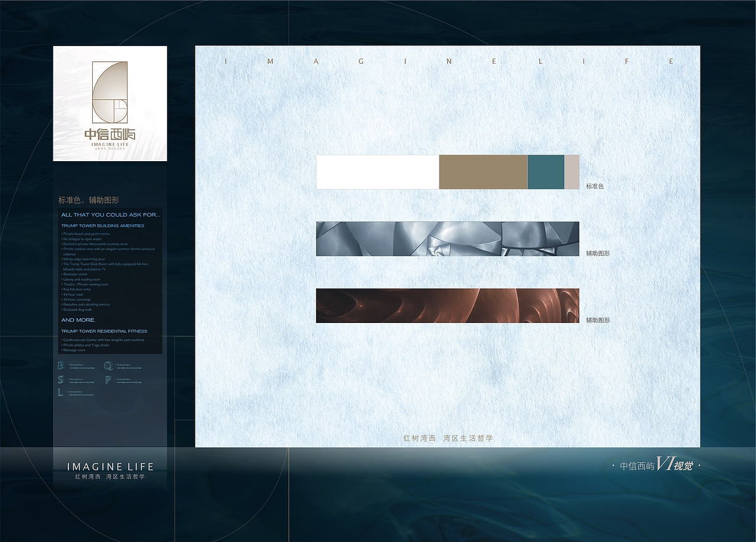Click the heading 标准色、辅助图形
756x542 pixels.
(89, 200)
